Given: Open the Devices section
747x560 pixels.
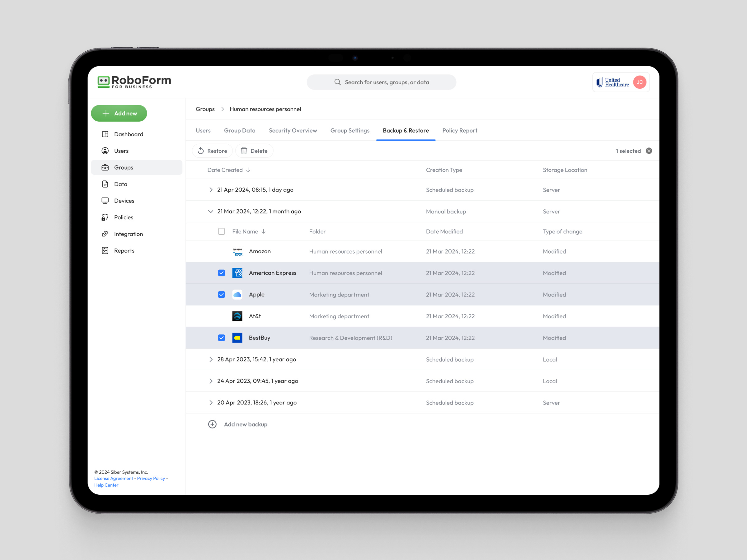Looking at the screenshot, I should coord(124,200).
